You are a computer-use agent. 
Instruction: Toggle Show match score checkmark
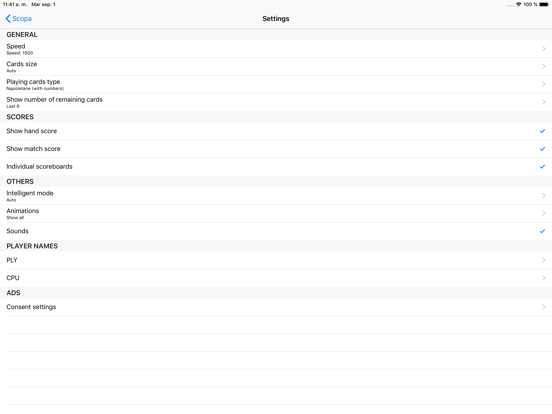tap(542, 149)
